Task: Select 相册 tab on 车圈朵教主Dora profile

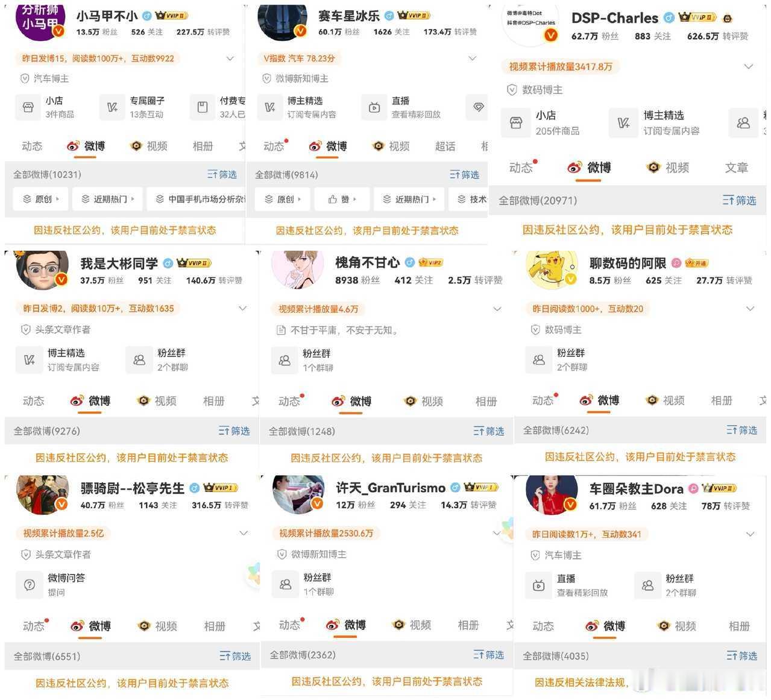Action: [739, 626]
